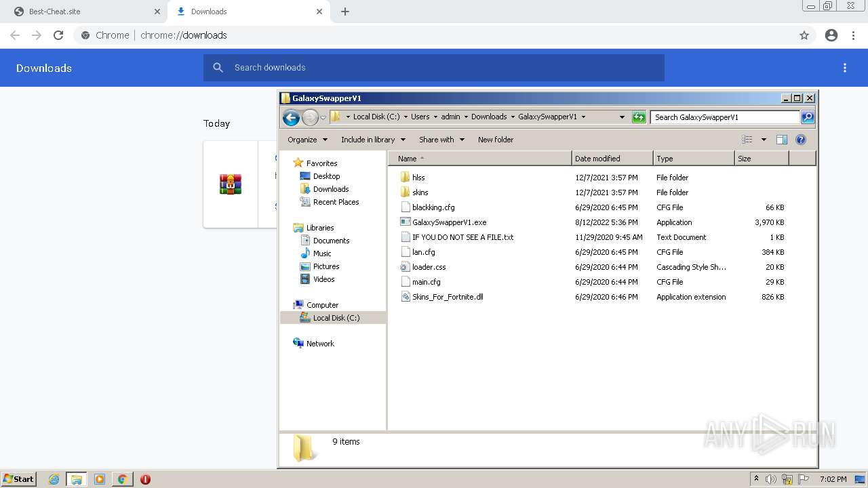Viewport: 868px width, 488px height.
Task: Click Chrome icon in the taskbar
Action: pyautogui.click(x=123, y=479)
